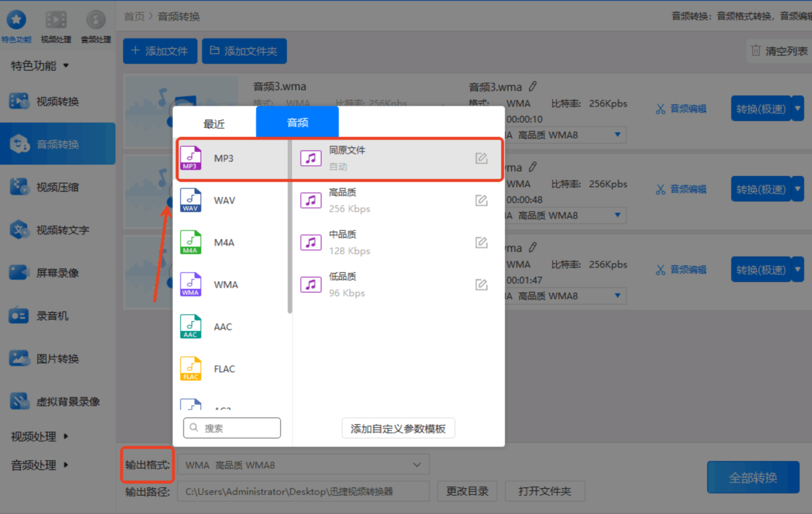812x514 pixels.
Task: Choose the WAV format icon
Action: click(190, 200)
